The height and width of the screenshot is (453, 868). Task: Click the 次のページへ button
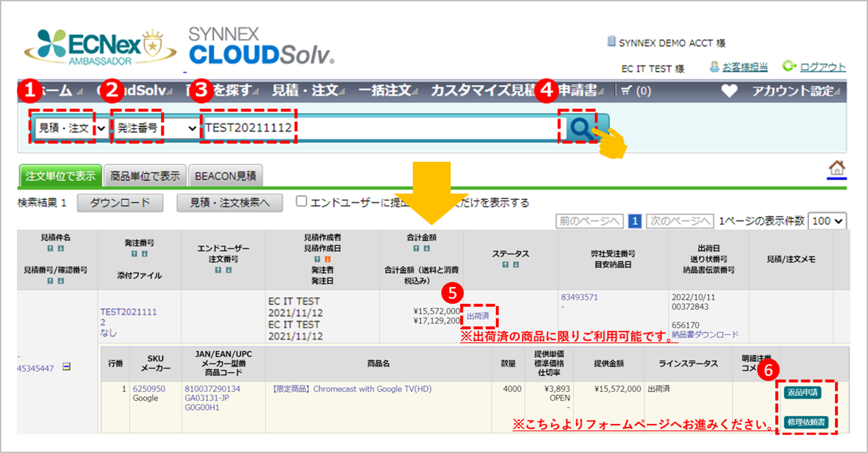pos(680,221)
